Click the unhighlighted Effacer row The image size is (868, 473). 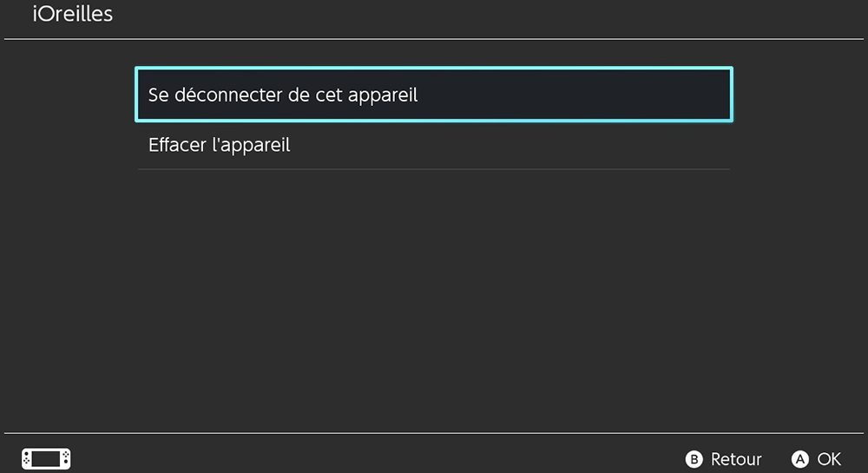434,145
